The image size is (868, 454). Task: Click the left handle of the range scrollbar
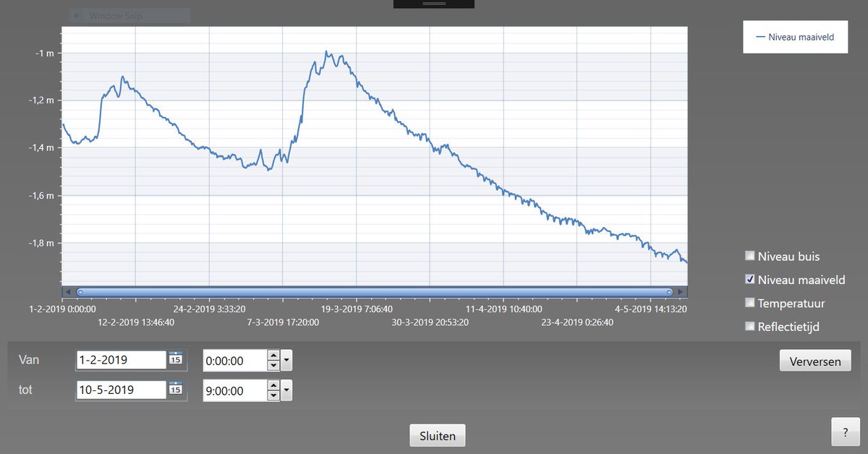tap(80, 291)
